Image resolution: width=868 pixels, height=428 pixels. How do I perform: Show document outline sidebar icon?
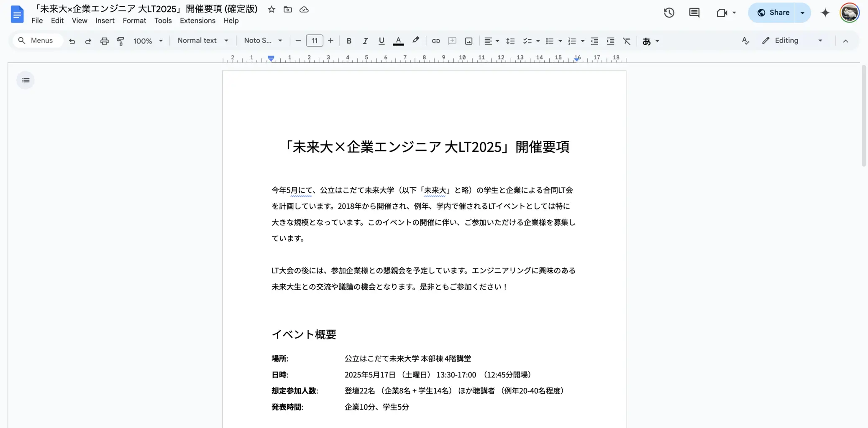26,80
